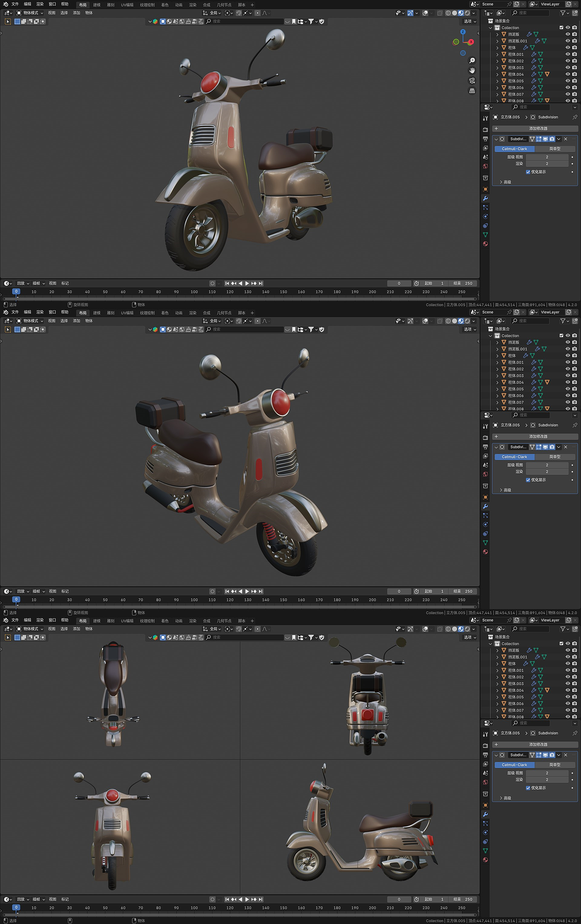Image resolution: width=581 pixels, height=924 pixels.
Task: Click the properties pin icon in bottom window
Action: (575, 733)
